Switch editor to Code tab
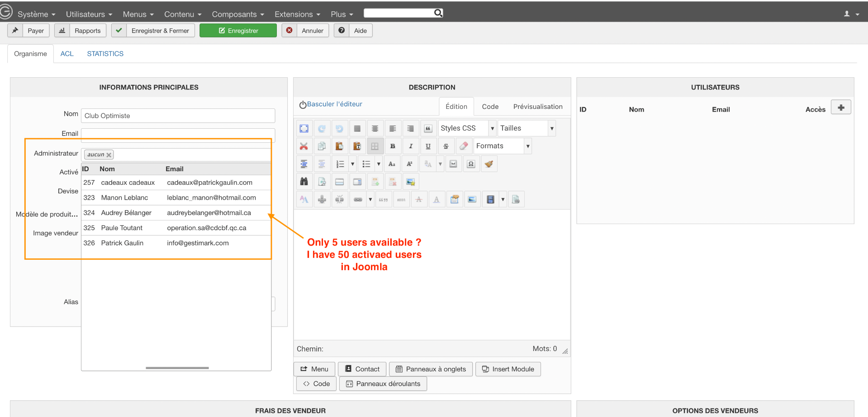Screen dimensions: 868x417 [x=490, y=107]
